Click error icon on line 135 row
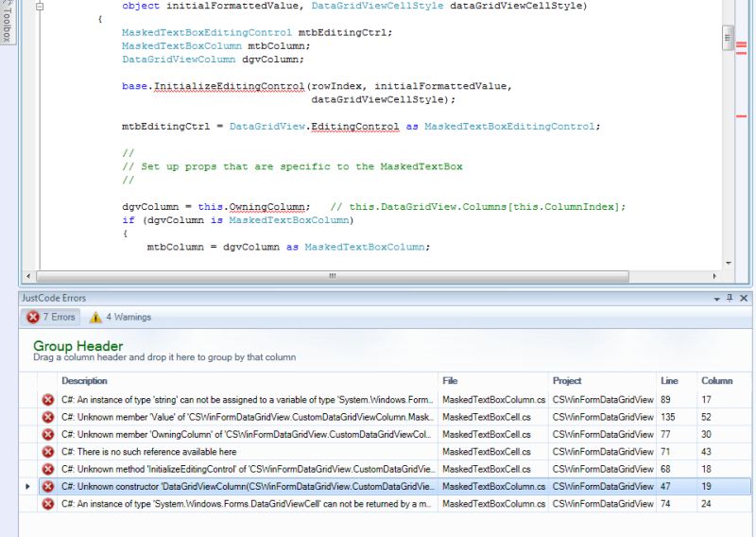 pyautogui.click(x=48, y=417)
